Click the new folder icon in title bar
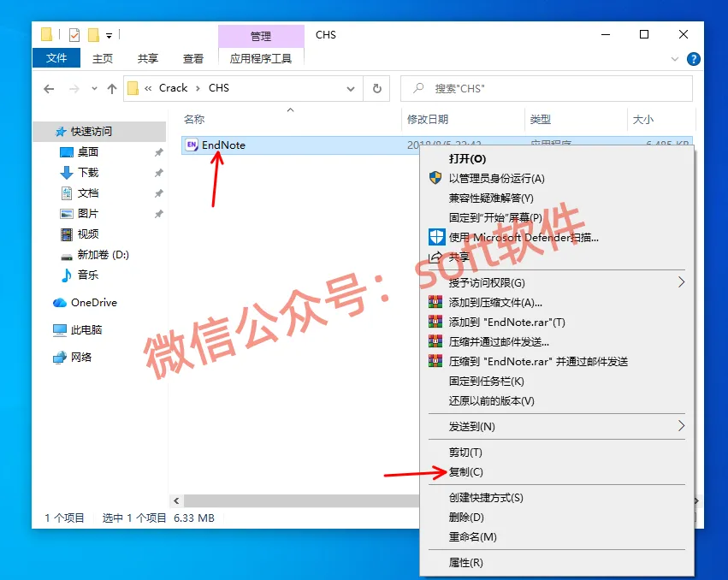The image size is (728, 580). point(93,35)
